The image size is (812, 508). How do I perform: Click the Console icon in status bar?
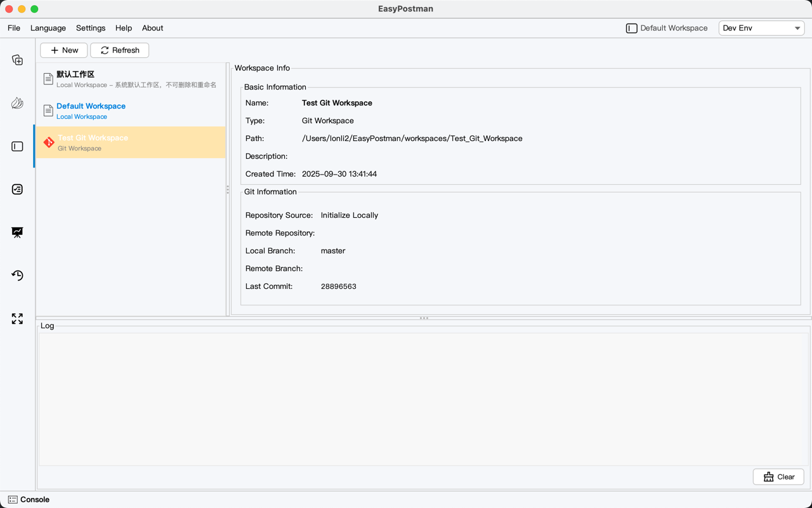coord(13,500)
